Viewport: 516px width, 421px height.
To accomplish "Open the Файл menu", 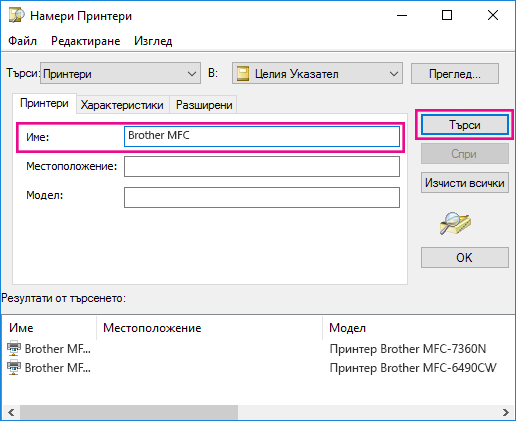I will (22, 41).
